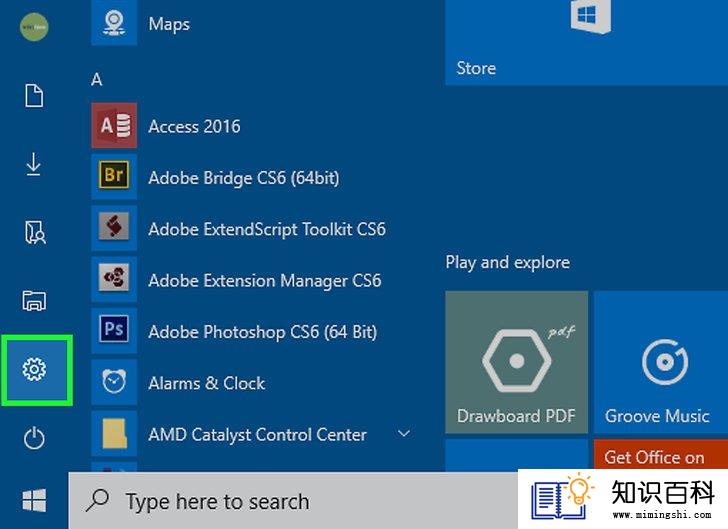Click Adobe ExtendScript Toolkit CS6 label
This screenshot has width=728, height=529.
(x=267, y=229)
